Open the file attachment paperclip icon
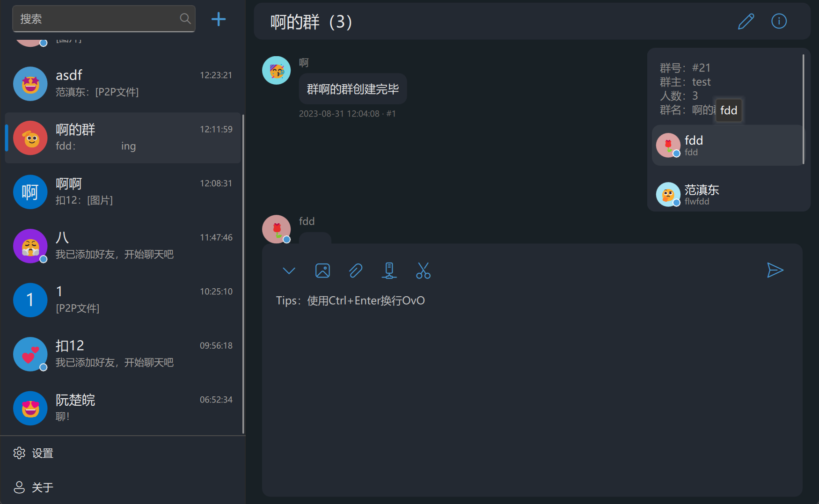The image size is (819, 504). [356, 270]
